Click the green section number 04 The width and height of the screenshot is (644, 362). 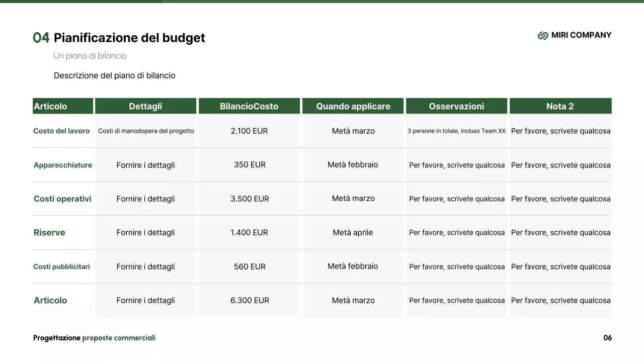coord(41,38)
